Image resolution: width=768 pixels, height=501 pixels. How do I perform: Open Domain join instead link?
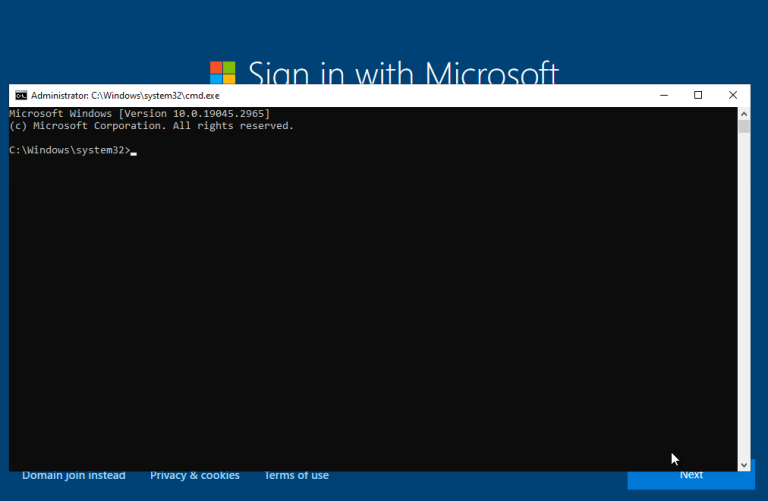[74, 476]
